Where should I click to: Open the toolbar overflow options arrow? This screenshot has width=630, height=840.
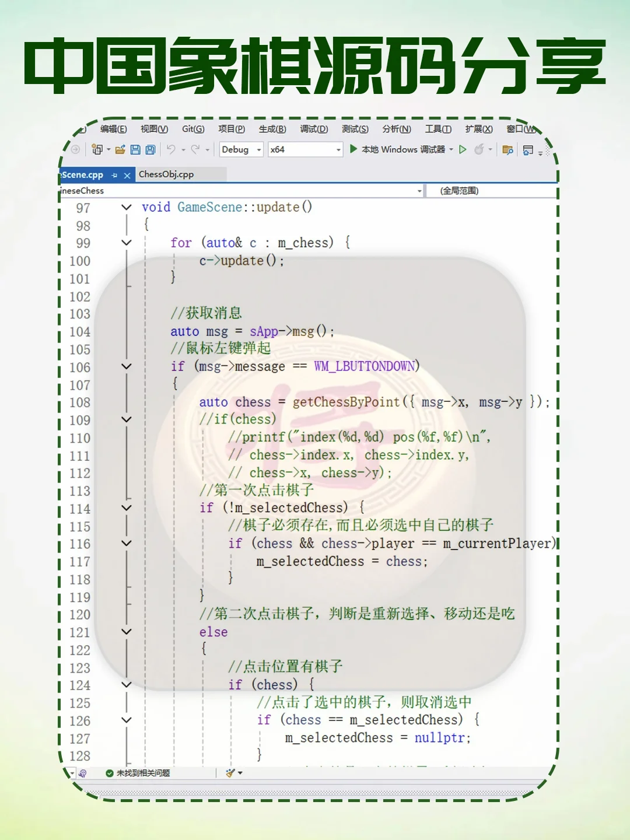(541, 153)
